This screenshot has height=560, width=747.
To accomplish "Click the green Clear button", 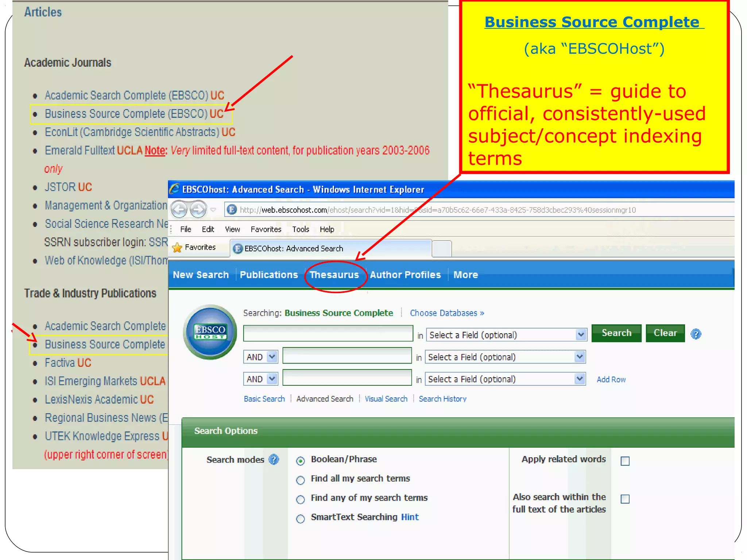I will pyautogui.click(x=665, y=333).
